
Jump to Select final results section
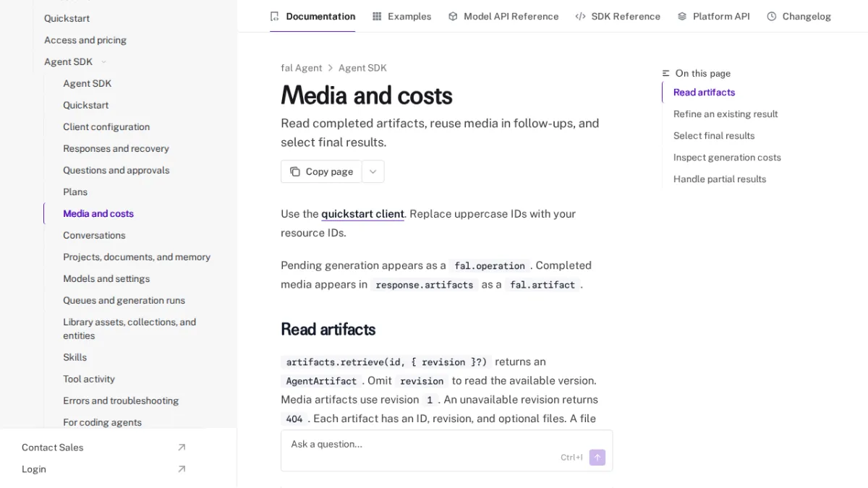click(714, 136)
